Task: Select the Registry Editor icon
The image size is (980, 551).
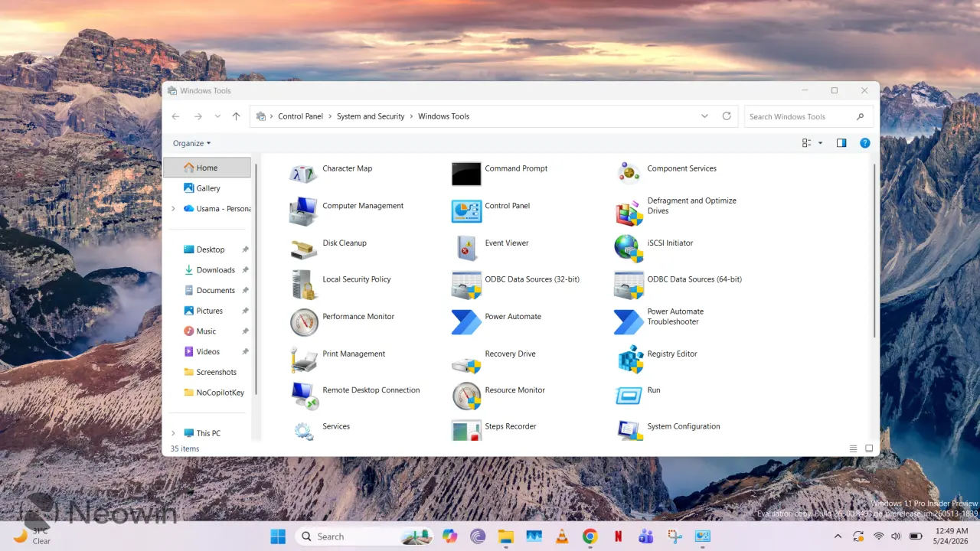Action: click(630, 358)
